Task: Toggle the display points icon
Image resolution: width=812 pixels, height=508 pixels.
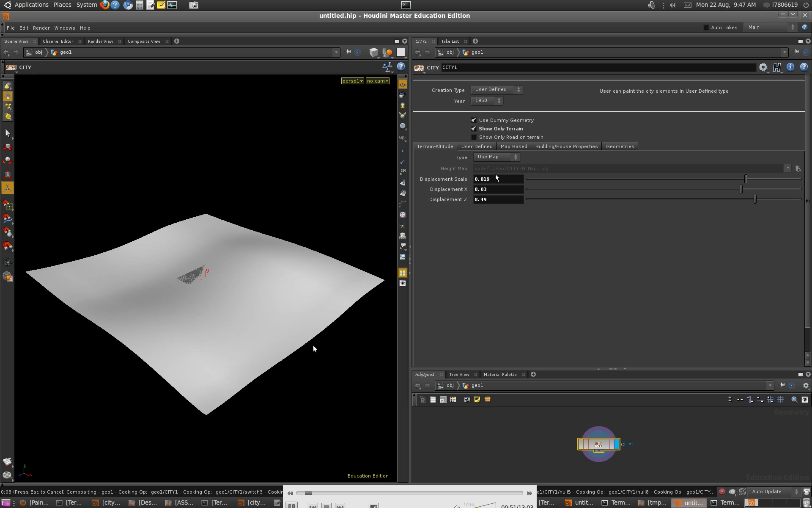Action: [x=403, y=151]
